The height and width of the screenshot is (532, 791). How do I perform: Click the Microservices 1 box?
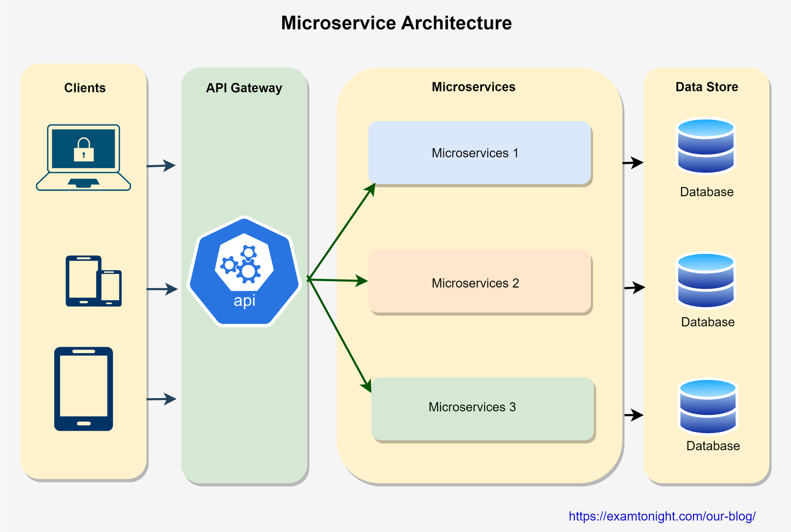pyautogui.click(x=480, y=153)
